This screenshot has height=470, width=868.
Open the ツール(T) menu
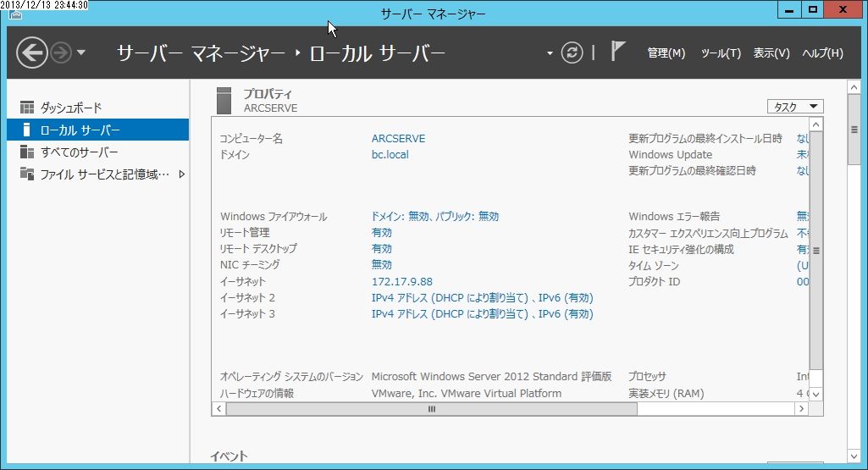pyautogui.click(x=721, y=53)
